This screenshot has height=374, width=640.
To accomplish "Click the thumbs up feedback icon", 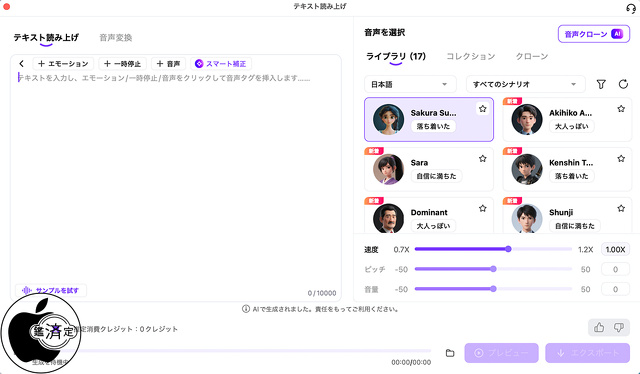I will [599, 327].
